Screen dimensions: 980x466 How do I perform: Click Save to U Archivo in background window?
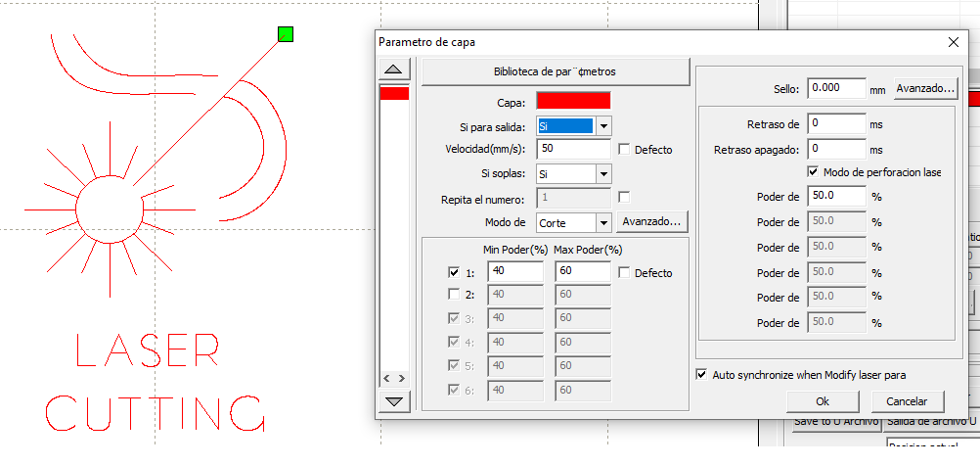pyautogui.click(x=837, y=422)
